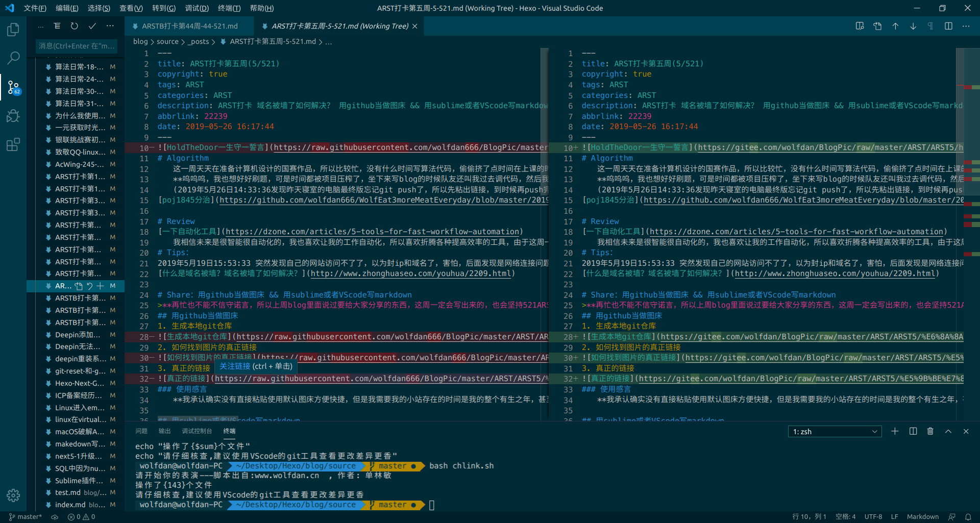Open 选择(S) menu
This screenshot has width=980, height=523.
(99, 8)
